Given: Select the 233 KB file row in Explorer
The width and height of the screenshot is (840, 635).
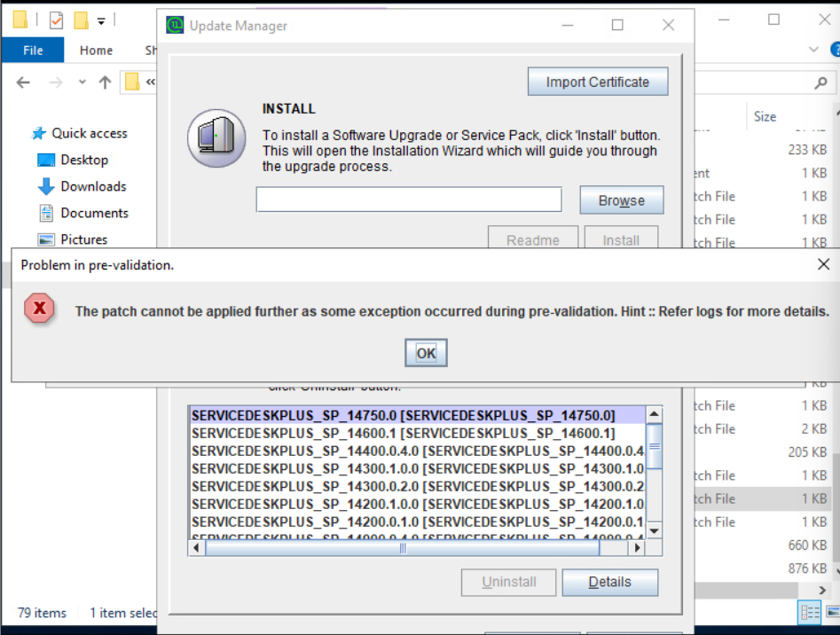Looking at the screenshot, I should tap(764, 149).
